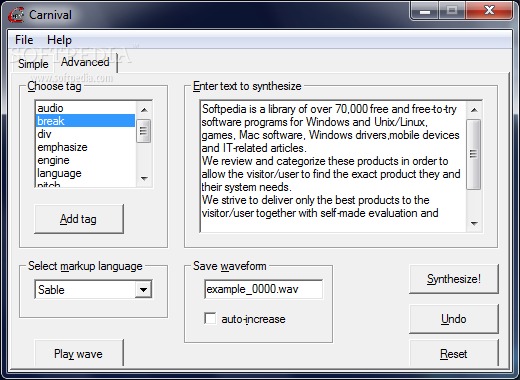Select the engine tag in the list
The height and width of the screenshot is (380, 520).
tap(86, 160)
